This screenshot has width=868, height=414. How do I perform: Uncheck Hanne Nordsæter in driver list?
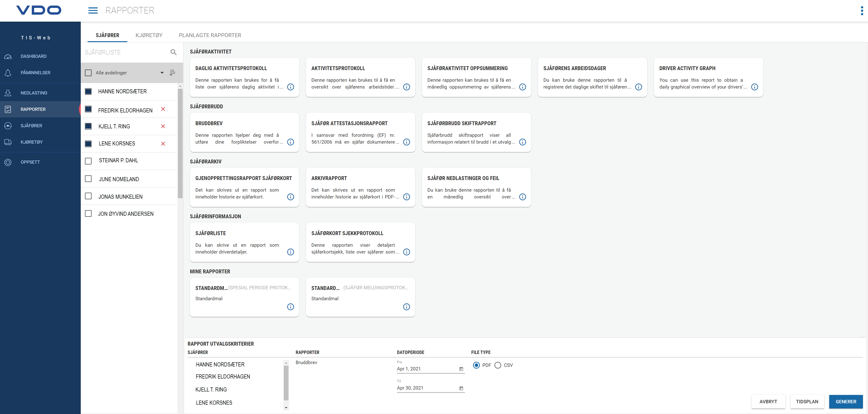[88, 91]
